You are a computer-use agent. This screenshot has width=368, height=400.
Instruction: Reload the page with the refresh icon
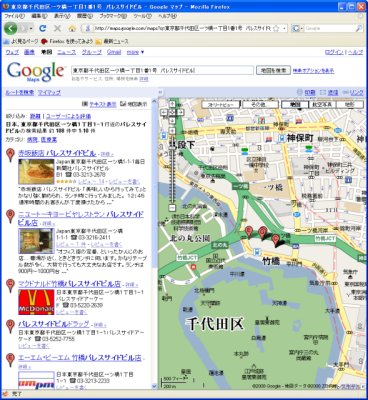pyautogui.click(x=42, y=29)
